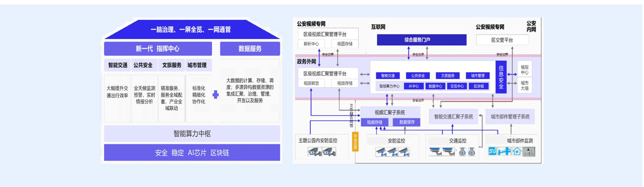This screenshot has width=644, height=187.
Task: Click the 视频转发 box
Action: tap(311, 83)
